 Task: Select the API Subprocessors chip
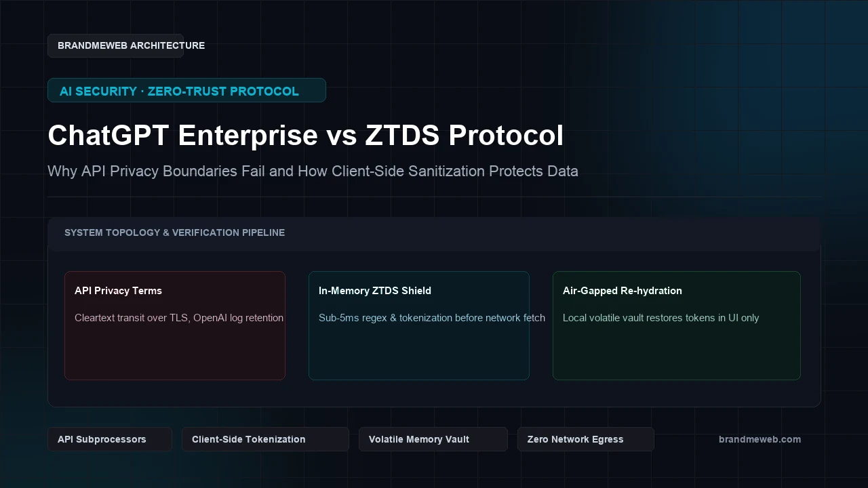(110, 439)
